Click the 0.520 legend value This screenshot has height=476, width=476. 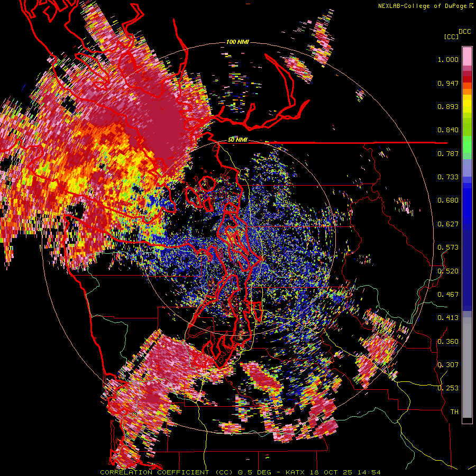448,271
